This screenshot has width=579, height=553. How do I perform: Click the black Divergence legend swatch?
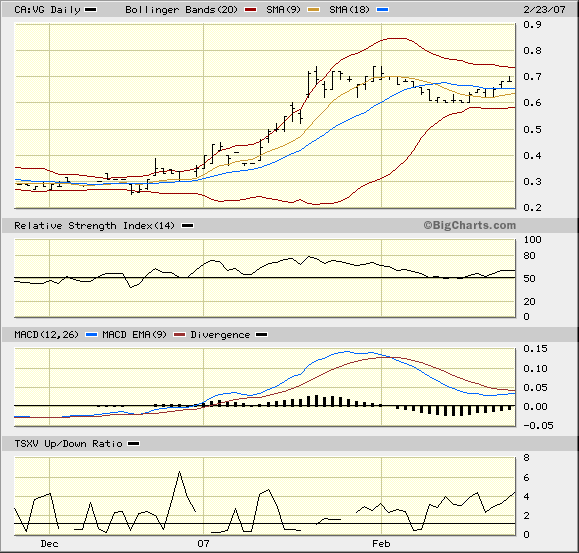click(262, 335)
